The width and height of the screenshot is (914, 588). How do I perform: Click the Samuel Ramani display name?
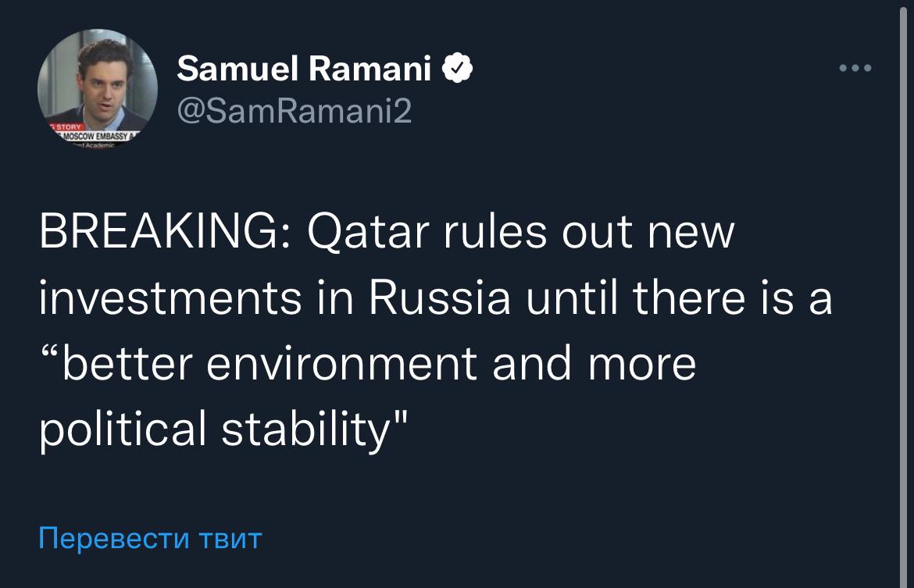tap(305, 72)
